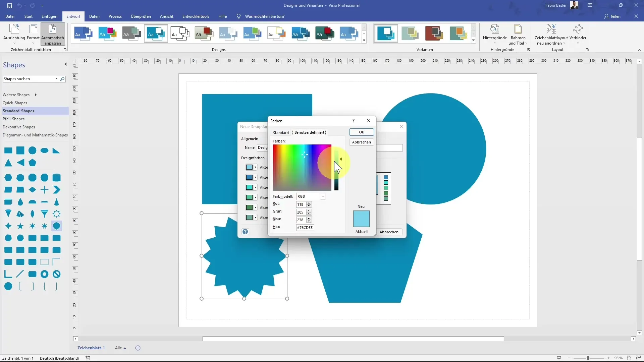Click the Hex color code field
644x362 pixels.
click(305, 228)
